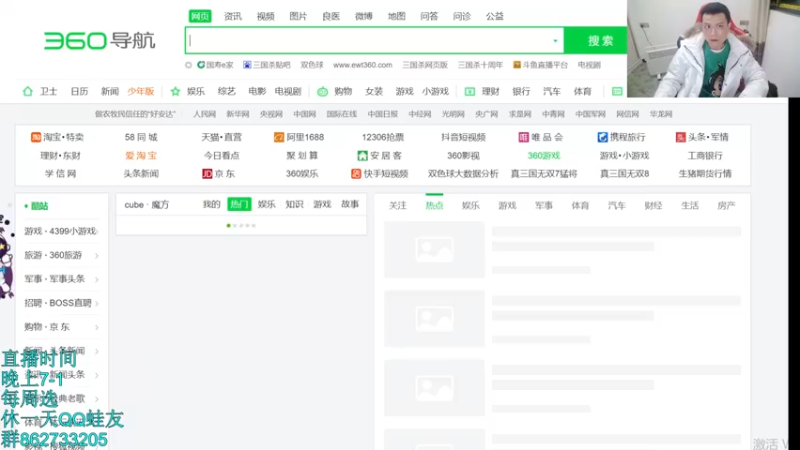Open the 少年版 link
The height and width of the screenshot is (450, 800).
(141, 91)
